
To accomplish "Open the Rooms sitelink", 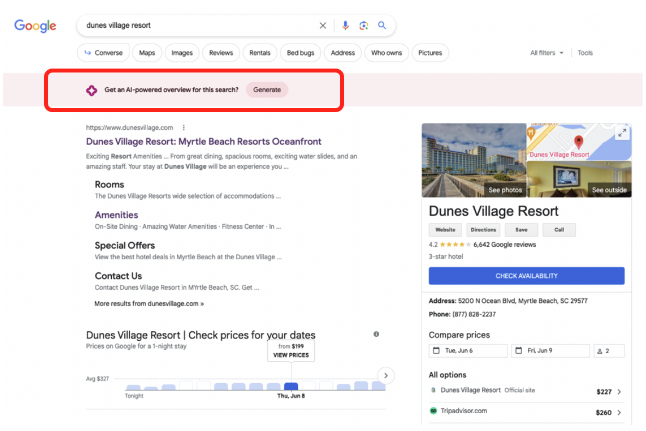I will [x=109, y=185].
